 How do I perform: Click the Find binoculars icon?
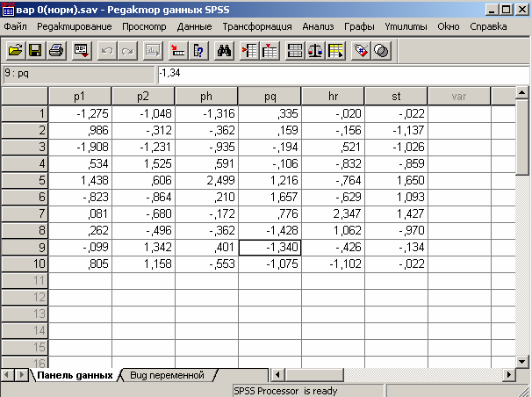pyautogui.click(x=224, y=51)
